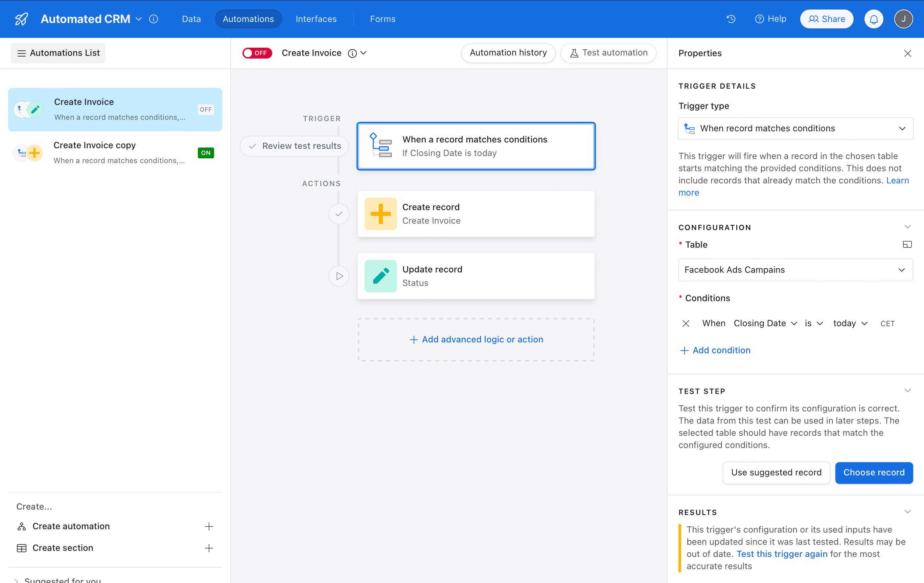The width and height of the screenshot is (924, 583).
Task: Click the rocket base logo icon
Action: tap(22, 19)
